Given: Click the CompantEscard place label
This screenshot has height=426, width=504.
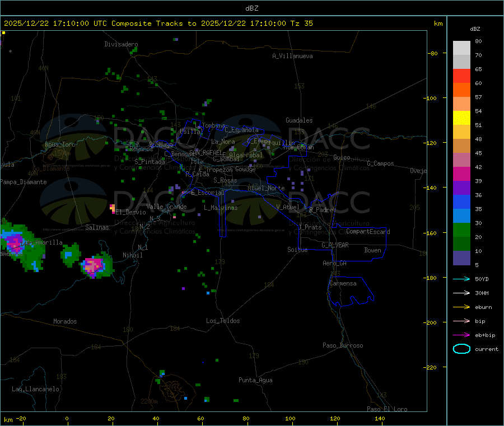Looking at the screenshot, I should pyautogui.click(x=368, y=232).
